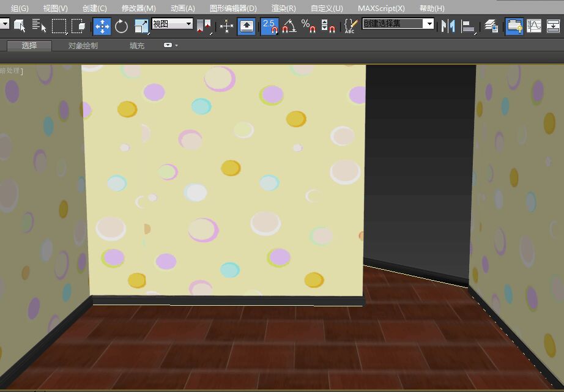
Task: Open the Align tool
Action: pos(468,26)
